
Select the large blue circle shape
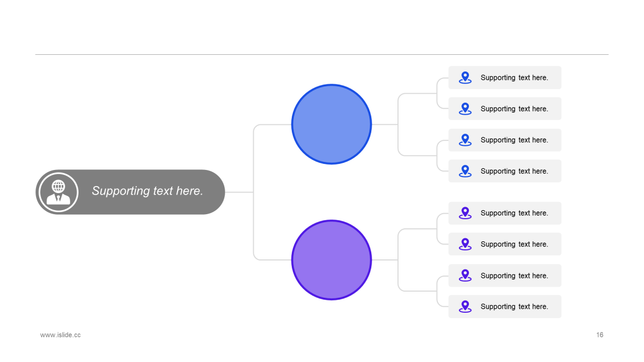(332, 124)
